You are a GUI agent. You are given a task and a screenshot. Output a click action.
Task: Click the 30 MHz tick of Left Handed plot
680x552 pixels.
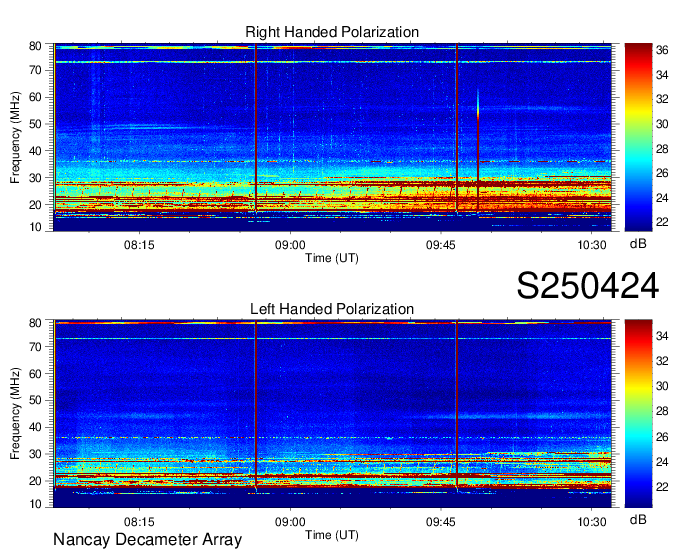click(36, 454)
